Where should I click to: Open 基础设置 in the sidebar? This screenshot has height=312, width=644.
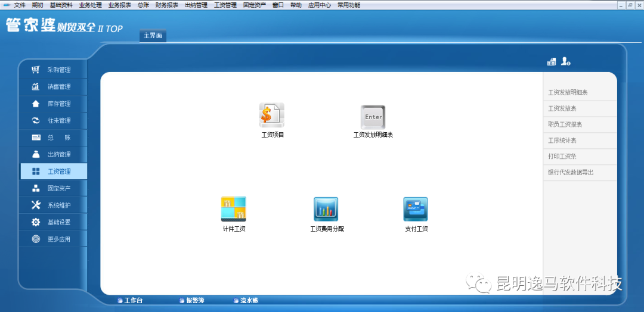(x=52, y=222)
